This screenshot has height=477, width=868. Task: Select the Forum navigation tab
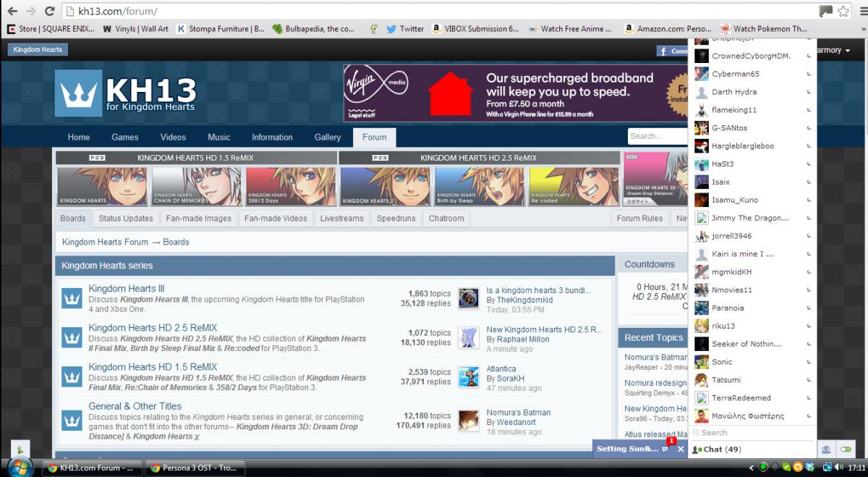pyautogui.click(x=374, y=137)
